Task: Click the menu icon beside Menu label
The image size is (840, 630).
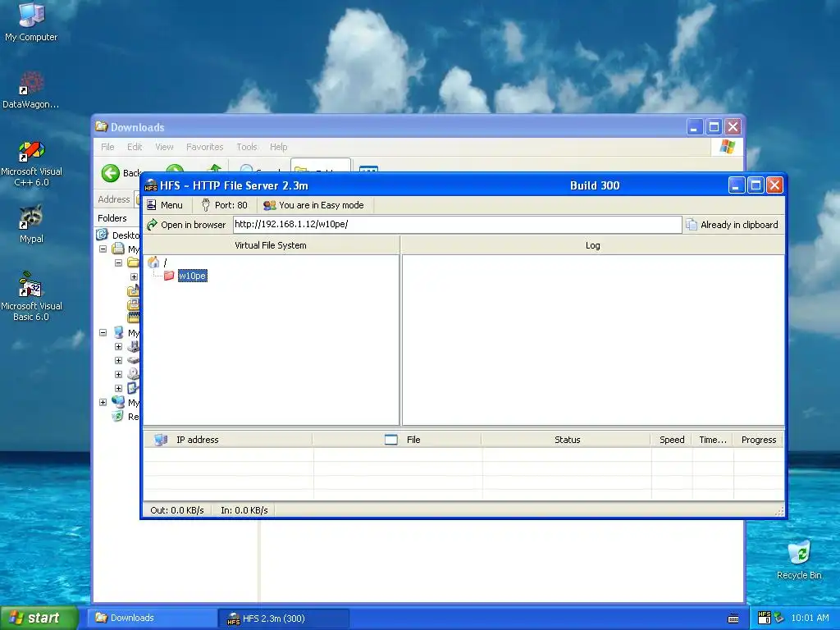Action: (x=152, y=205)
